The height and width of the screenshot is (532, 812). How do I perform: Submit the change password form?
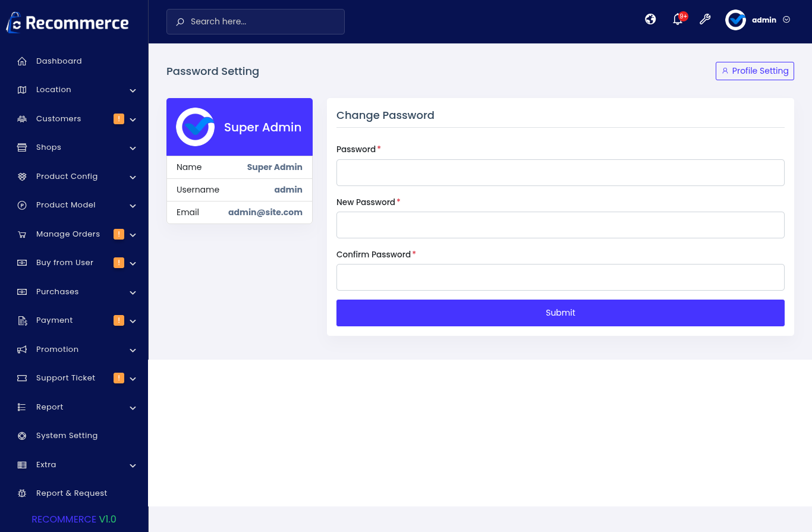561,313
